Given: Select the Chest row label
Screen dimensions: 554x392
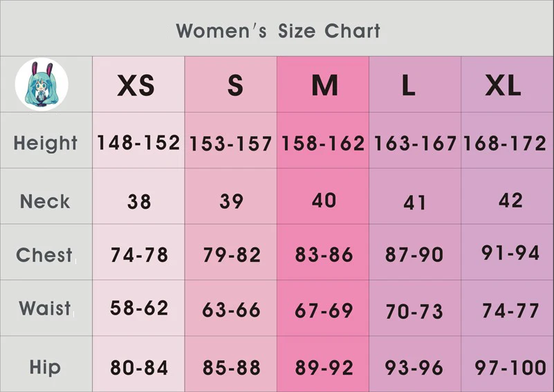Looking at the screenshot, I should [x=44, y=255].
